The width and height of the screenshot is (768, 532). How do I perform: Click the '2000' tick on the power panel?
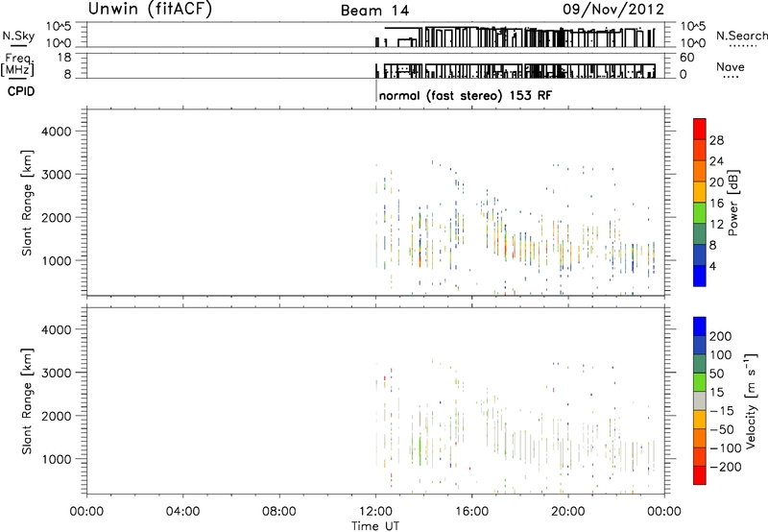coord(57,217)
